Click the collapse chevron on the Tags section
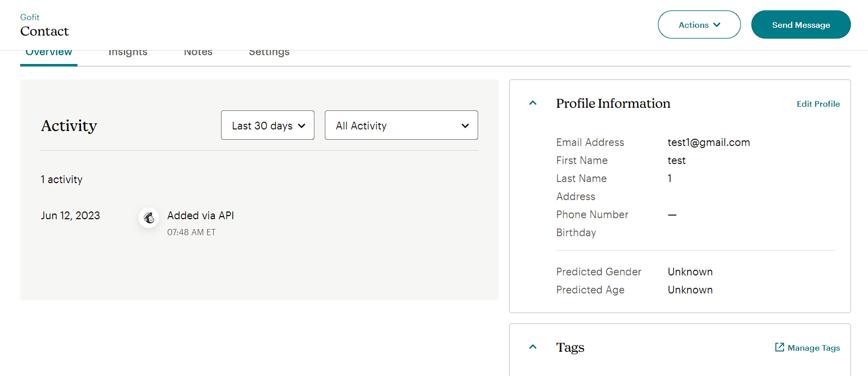The image size is (868, 376). 532,347
